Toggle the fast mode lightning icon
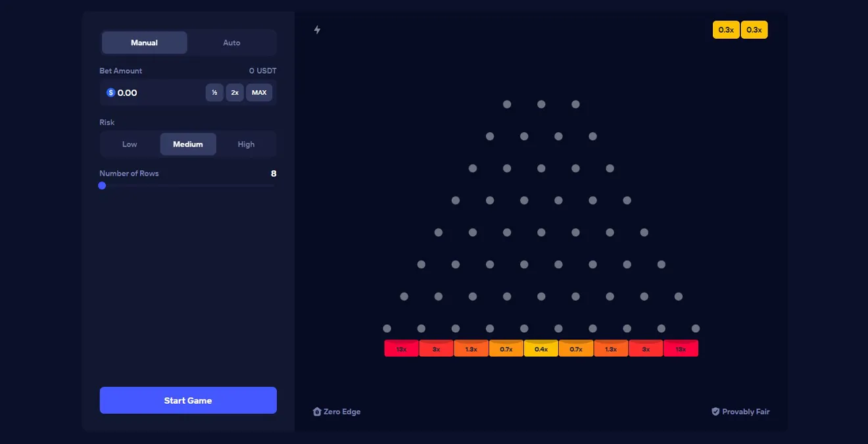 click(x=318, y=29)
